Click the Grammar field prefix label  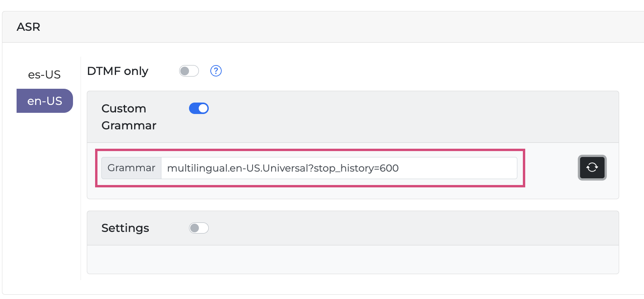click(131, 168)
